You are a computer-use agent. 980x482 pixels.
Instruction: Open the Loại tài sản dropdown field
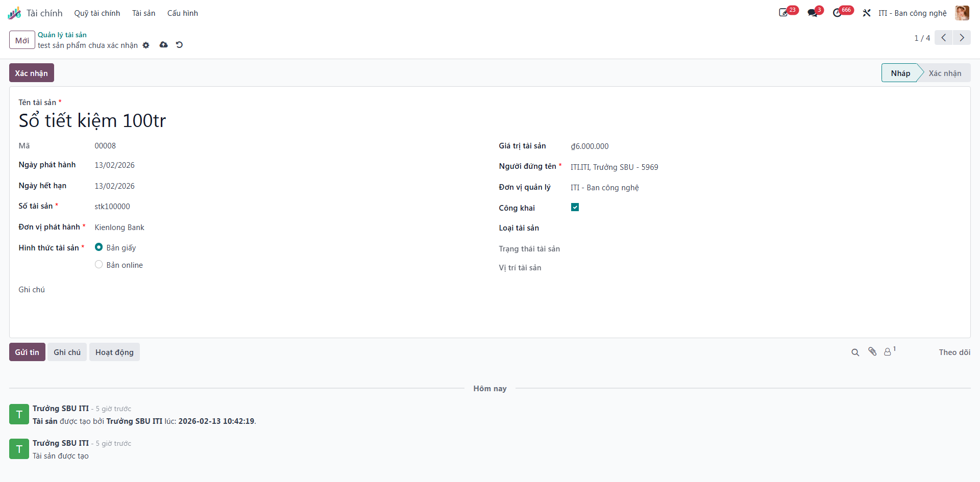click(766, 228)
